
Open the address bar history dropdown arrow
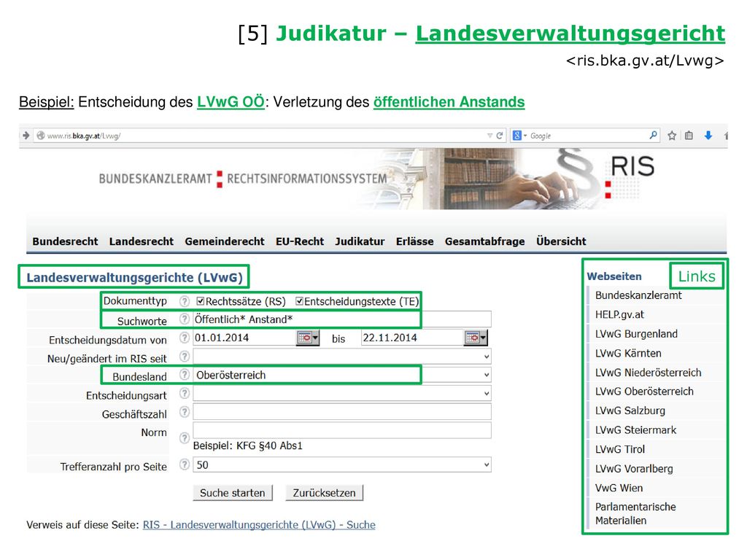tap(489, 136)
